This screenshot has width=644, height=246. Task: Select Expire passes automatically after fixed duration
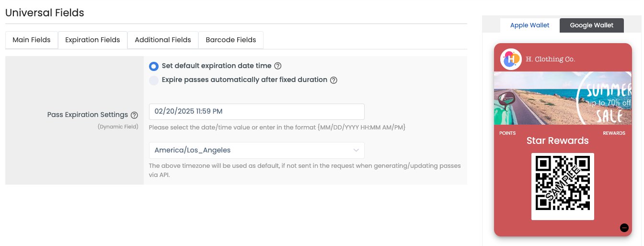pyautogui.click(x=154, y=80)
